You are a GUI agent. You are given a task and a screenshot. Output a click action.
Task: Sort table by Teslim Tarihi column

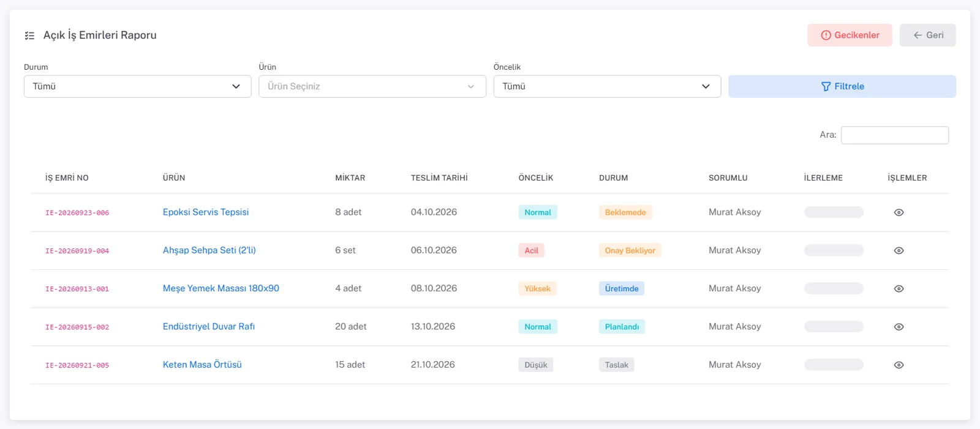pyautogui.click(x=439, y=178)
